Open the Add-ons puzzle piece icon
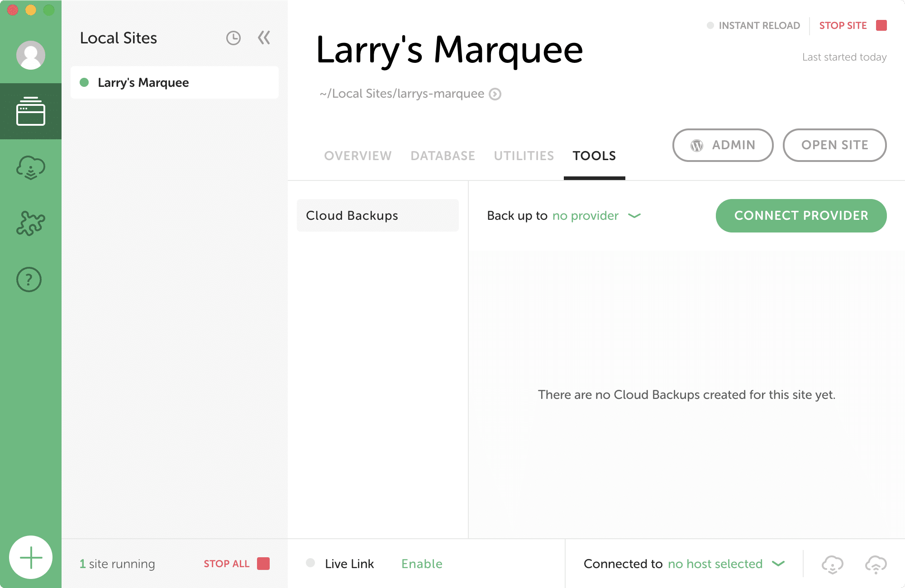Image resolution: width=905 pixels, height=588 pixels. (x=31, y=223)
